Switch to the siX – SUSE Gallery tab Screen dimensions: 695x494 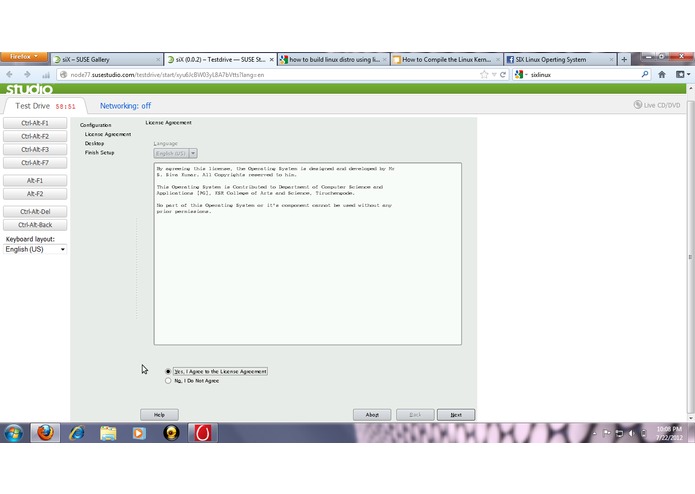pyautogui.click(x=106, y=59)
